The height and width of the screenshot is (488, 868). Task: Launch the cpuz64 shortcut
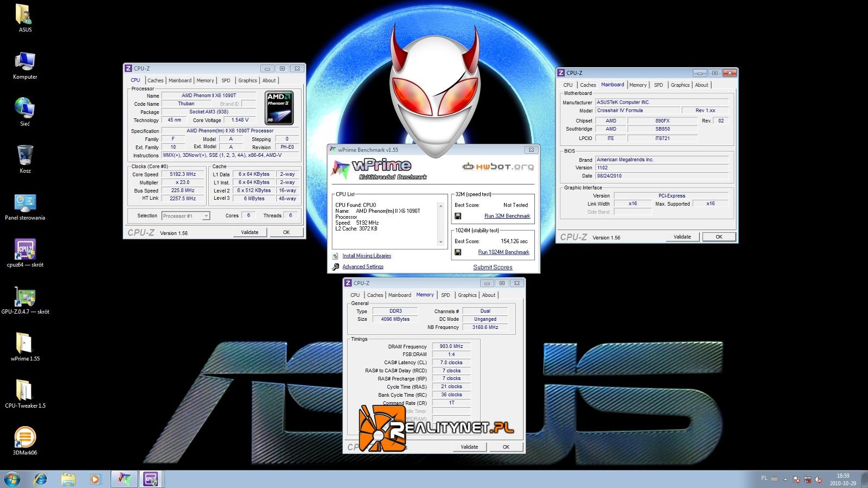25,253
